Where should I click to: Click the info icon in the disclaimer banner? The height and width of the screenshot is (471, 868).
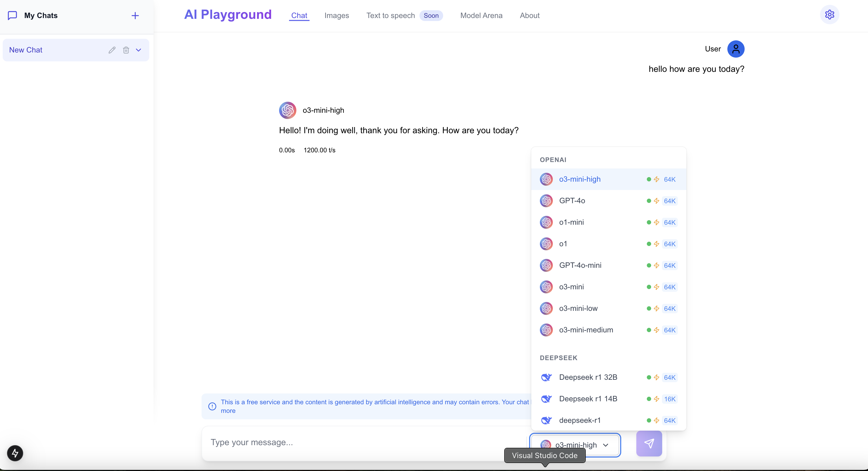click(x=212, y=406)
